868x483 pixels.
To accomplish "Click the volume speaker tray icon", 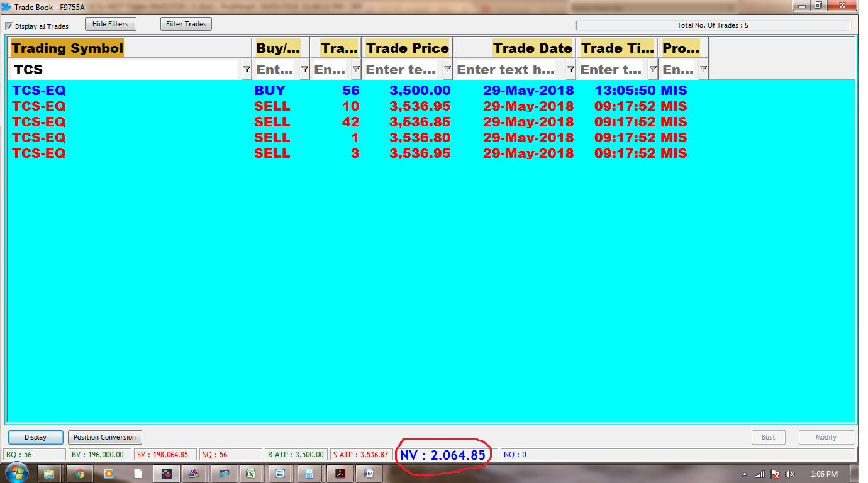I will coord(790,474).
